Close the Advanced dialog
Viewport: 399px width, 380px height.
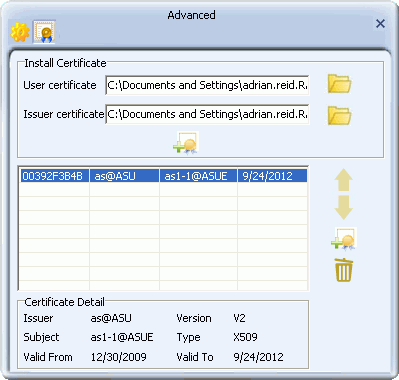[380, 24]
